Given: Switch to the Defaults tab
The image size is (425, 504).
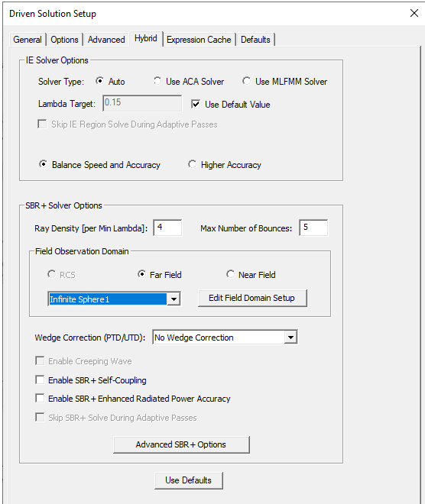Looking at the screenshot, I should pyautogui.click(x=255, y=40).
